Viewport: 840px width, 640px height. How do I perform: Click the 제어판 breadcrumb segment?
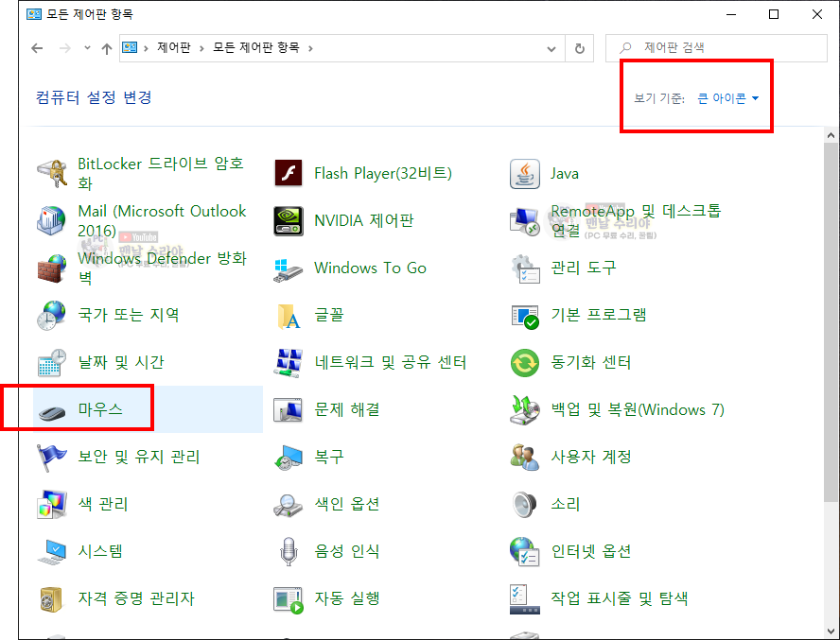[x=174, y=47]
